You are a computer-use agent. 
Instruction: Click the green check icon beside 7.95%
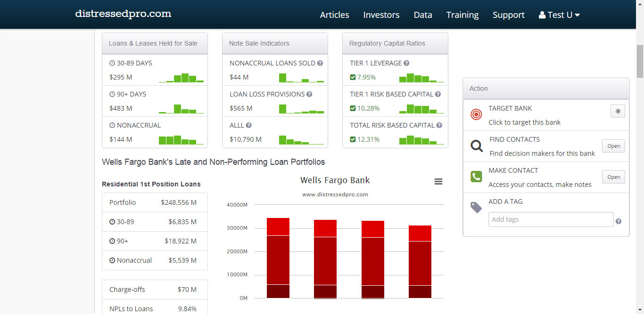[353, 77]
